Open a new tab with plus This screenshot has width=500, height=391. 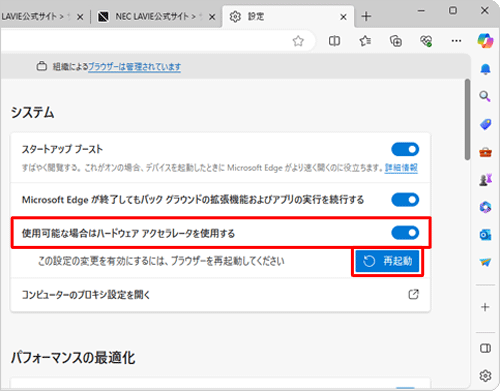[366, 16]
